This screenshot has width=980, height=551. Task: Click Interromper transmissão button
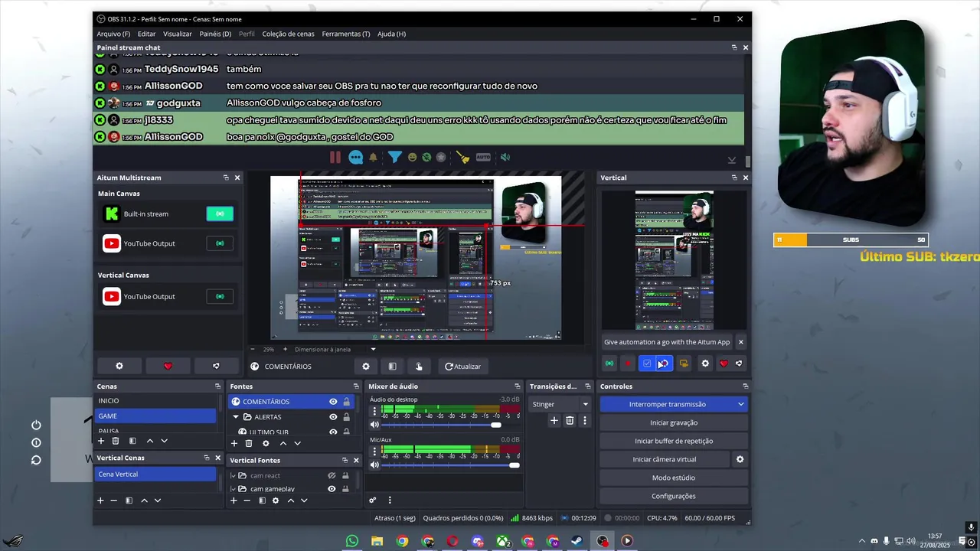point(668,404)
